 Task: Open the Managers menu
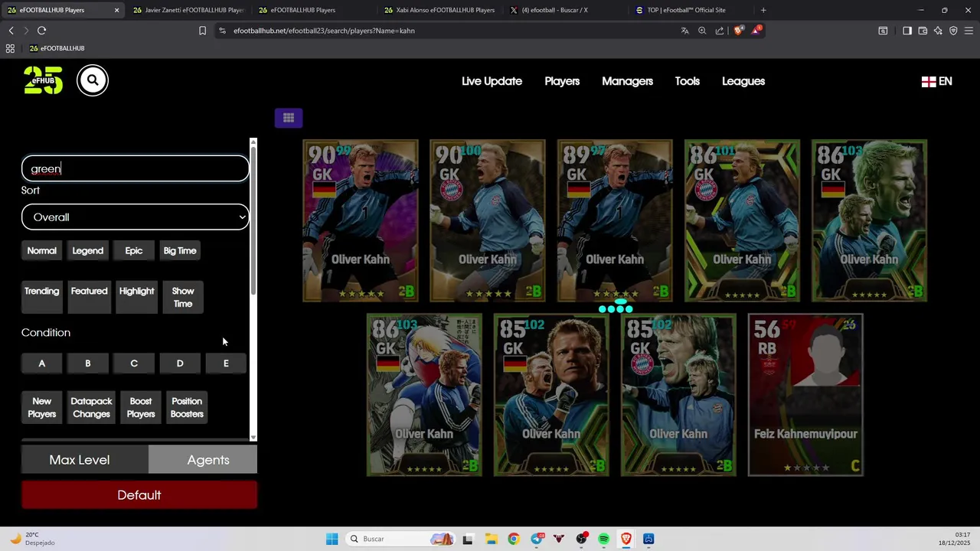click(627, 81)
